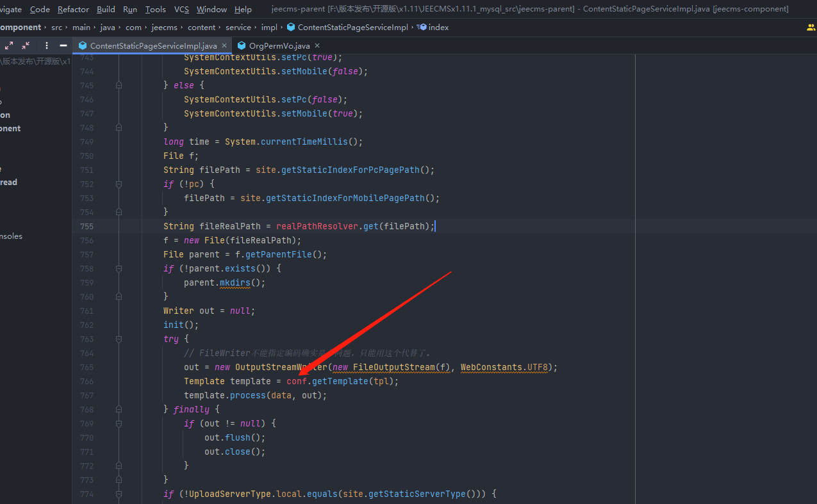
Task: Open the Build menu
Action: [106, 9]
